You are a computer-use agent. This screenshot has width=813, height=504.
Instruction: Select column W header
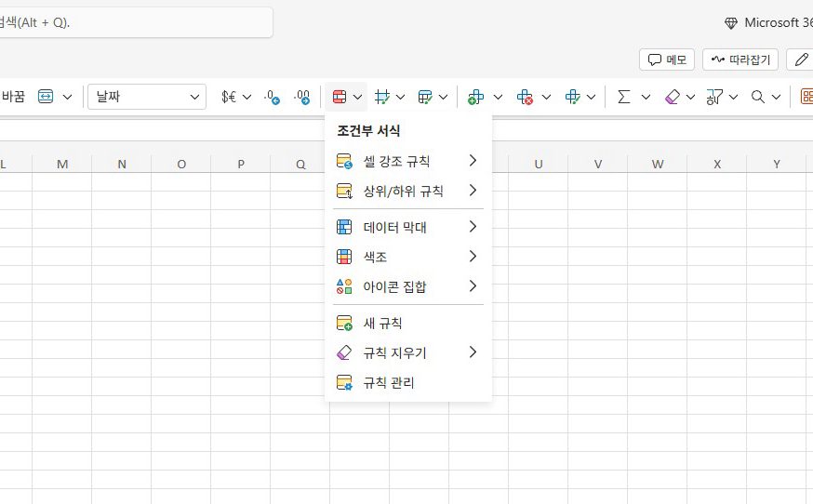tap(658, 164)
